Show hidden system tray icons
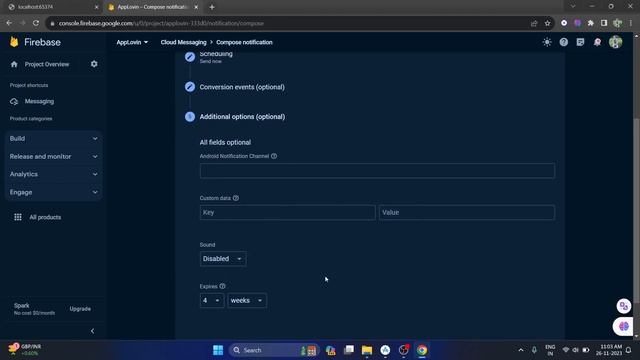This screenshot has width=640, height=360. point(521,350)
